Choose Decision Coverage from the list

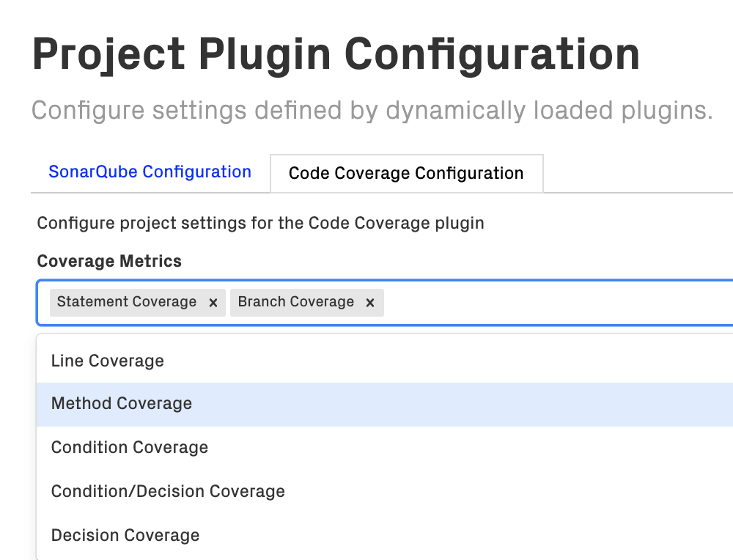pos(125,536)
